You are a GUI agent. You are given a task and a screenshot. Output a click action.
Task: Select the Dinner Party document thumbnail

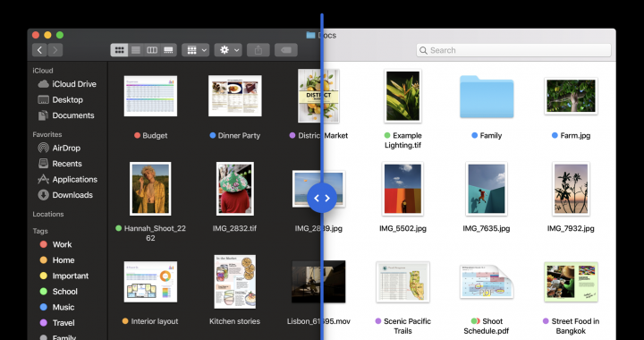coord(235,95)
